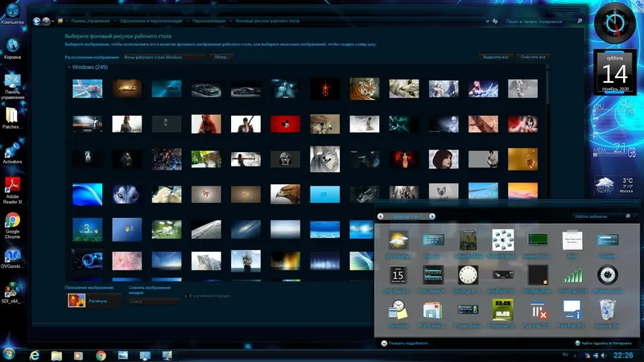
Task: Select the eagle head wallpaper thumbnail
Action: coord(285,194)
